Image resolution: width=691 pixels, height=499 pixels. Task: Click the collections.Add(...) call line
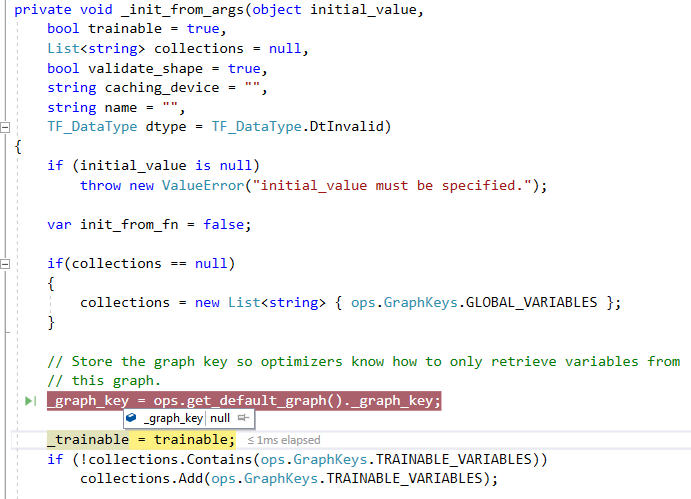289,479
